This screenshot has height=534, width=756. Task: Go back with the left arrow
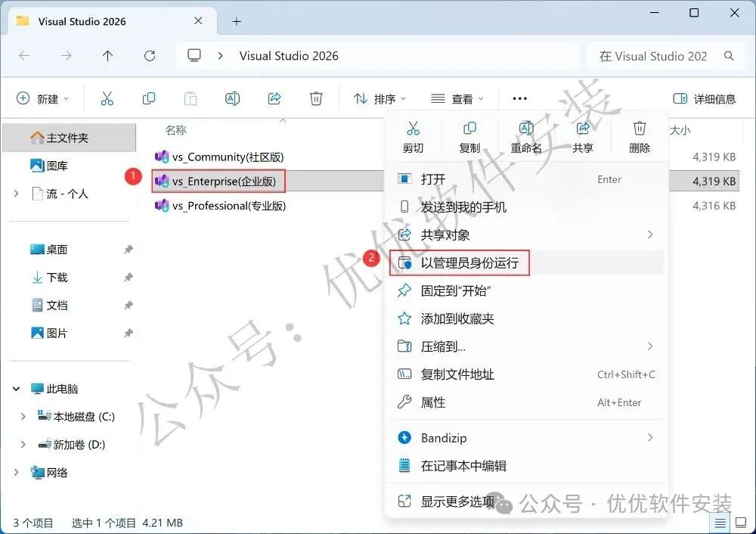coord(24,56)
